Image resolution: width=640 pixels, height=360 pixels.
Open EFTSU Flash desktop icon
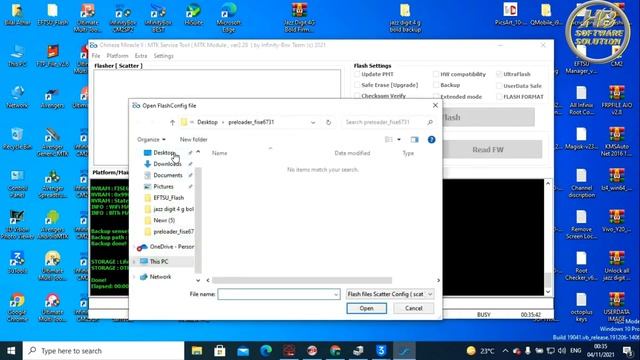click(53, 14)
